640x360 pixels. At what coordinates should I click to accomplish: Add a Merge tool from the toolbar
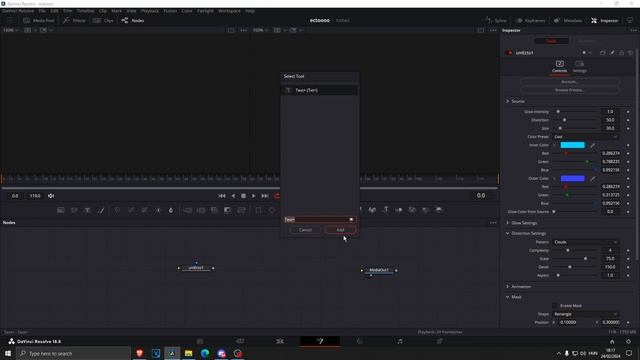(188, 210)
